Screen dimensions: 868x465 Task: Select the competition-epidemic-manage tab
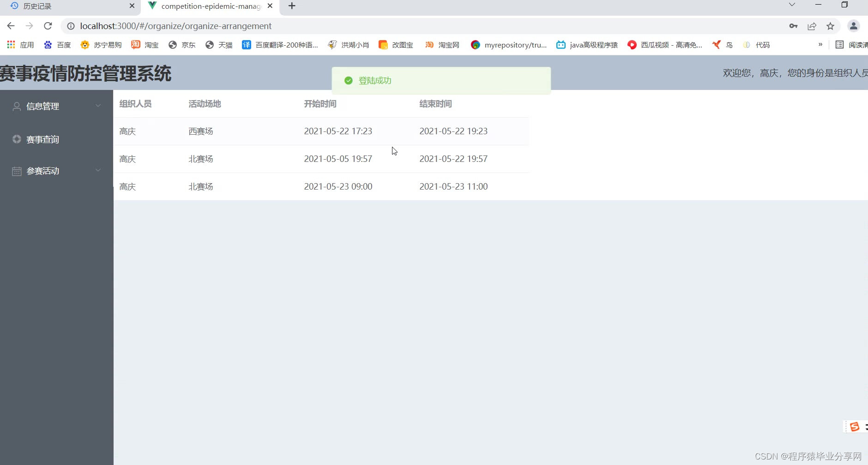point(210,6)
